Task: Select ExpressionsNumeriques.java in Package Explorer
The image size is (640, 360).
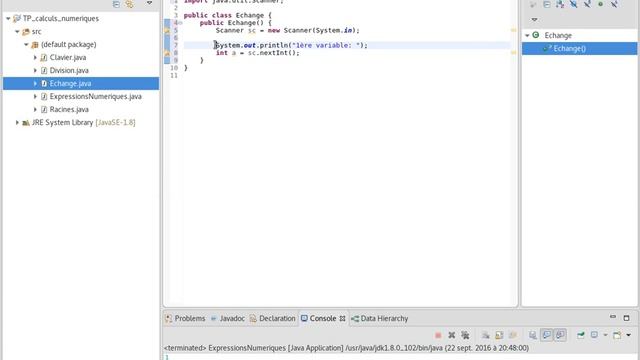Action: [96, 96]
